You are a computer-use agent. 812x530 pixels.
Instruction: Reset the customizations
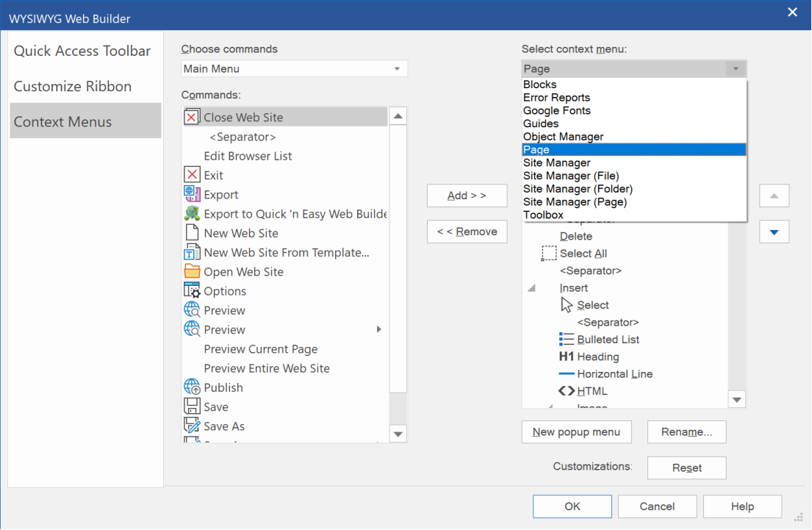pyautogui.click(x=686, y=468)
